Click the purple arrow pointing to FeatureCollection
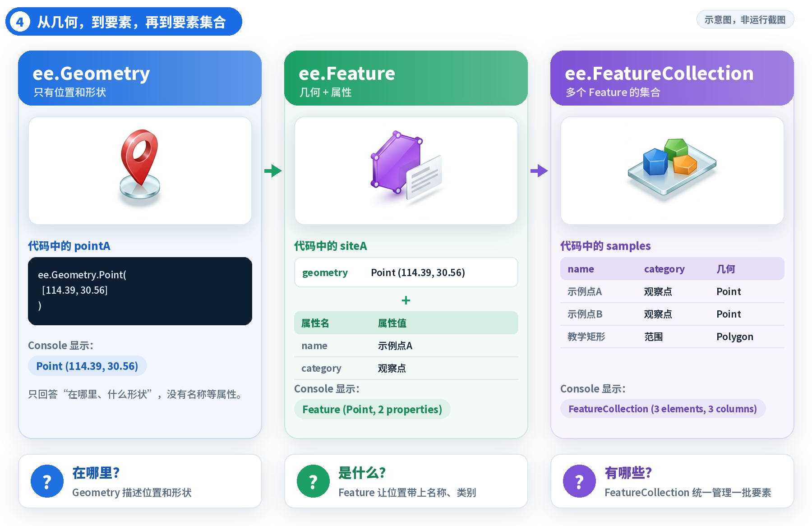The width and height of the screenshot is (812, 526). (539, 171)
